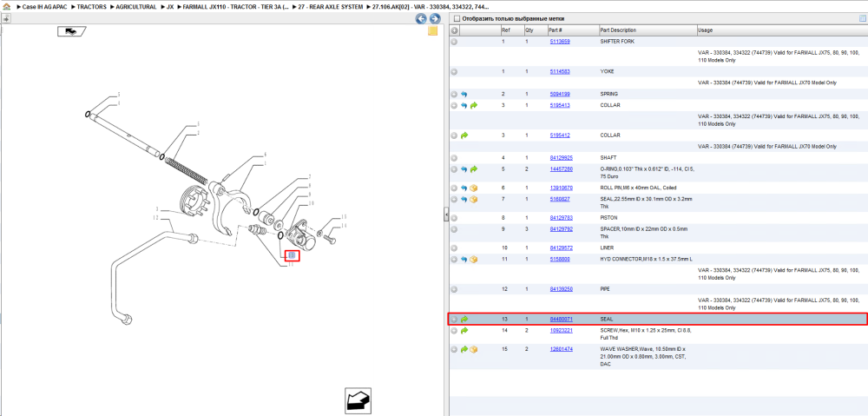Open part number link 10923221
868x416 pixels.
[x=561, y=331]
